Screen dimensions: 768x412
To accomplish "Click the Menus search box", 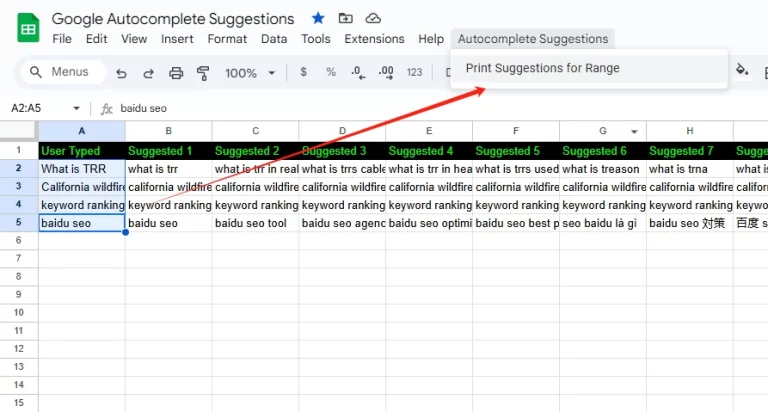I will tap(63, 72).
